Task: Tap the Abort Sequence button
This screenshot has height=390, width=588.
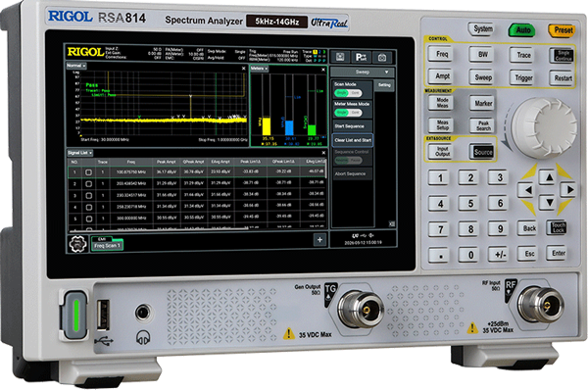Action: pos(352,174)
